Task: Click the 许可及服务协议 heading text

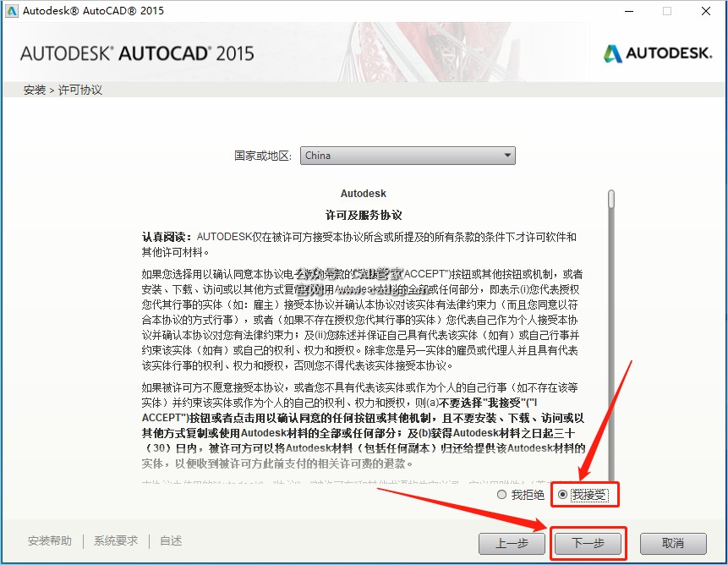Action: pyautogui.click(x=364, y=215)
